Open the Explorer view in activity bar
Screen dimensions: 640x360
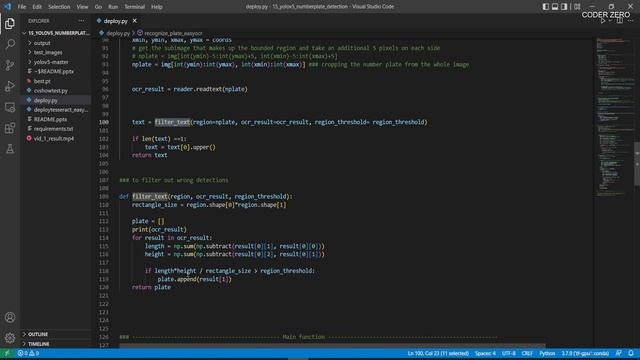(x=10, y=24)
